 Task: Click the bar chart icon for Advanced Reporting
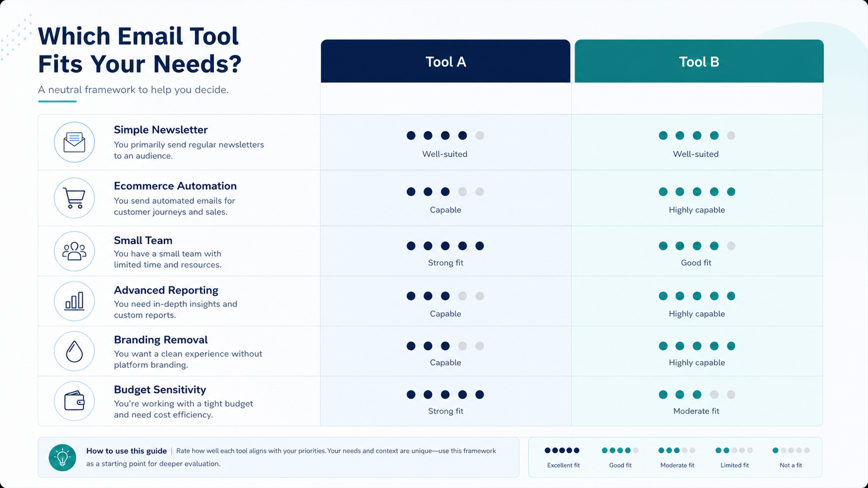[74, 301]
